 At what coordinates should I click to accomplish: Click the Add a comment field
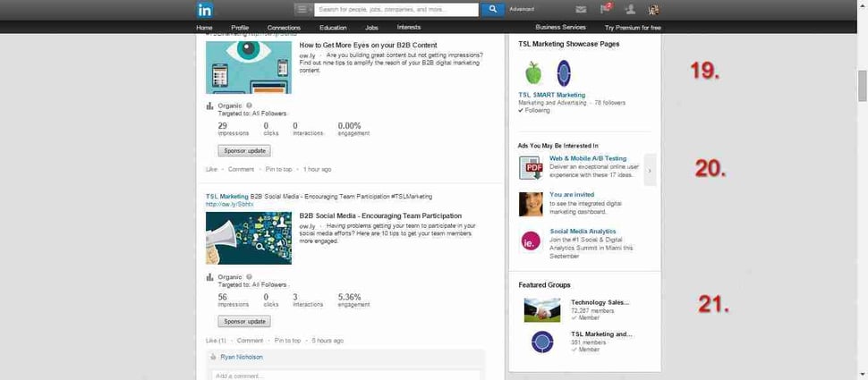[x=345, y=376]
